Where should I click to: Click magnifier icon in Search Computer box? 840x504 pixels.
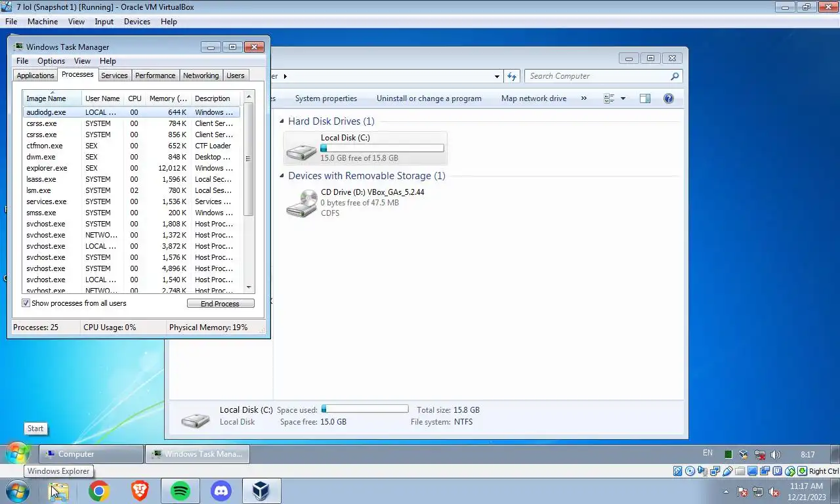[675, 76]
